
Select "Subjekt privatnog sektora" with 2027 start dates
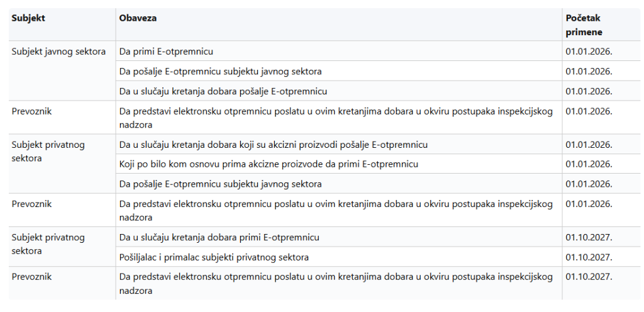(x=48, y=244)
